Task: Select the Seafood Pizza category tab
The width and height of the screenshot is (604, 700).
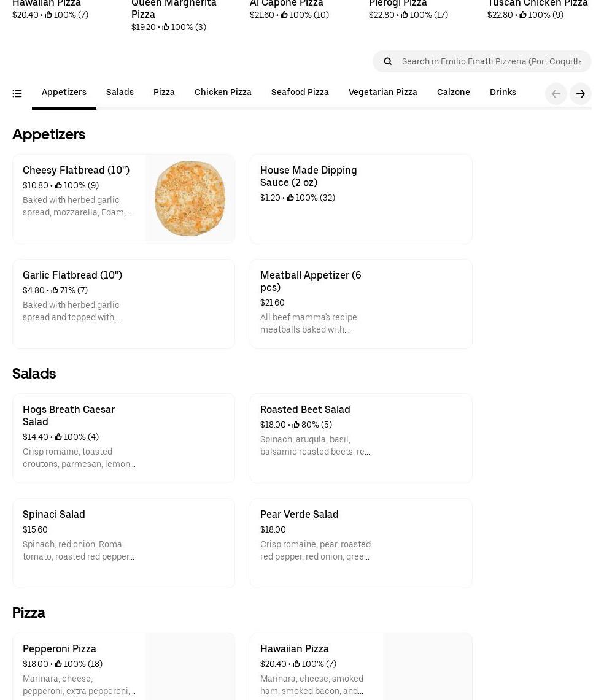Action: coord(300,92)
